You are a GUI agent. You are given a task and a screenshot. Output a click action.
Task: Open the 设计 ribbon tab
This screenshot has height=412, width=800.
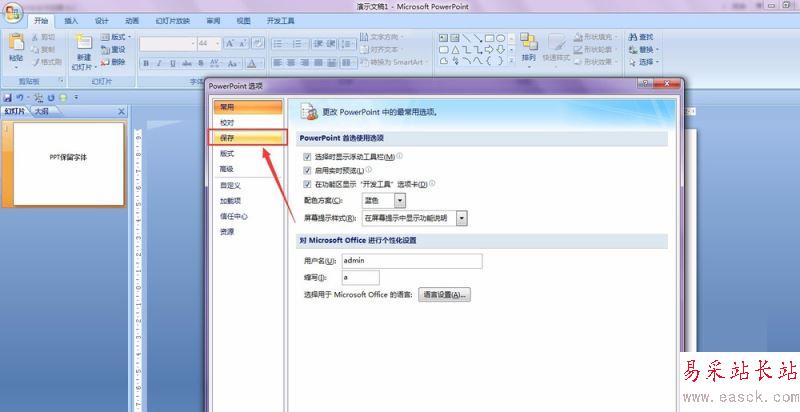pyautogui.click(x=102, y=21)
